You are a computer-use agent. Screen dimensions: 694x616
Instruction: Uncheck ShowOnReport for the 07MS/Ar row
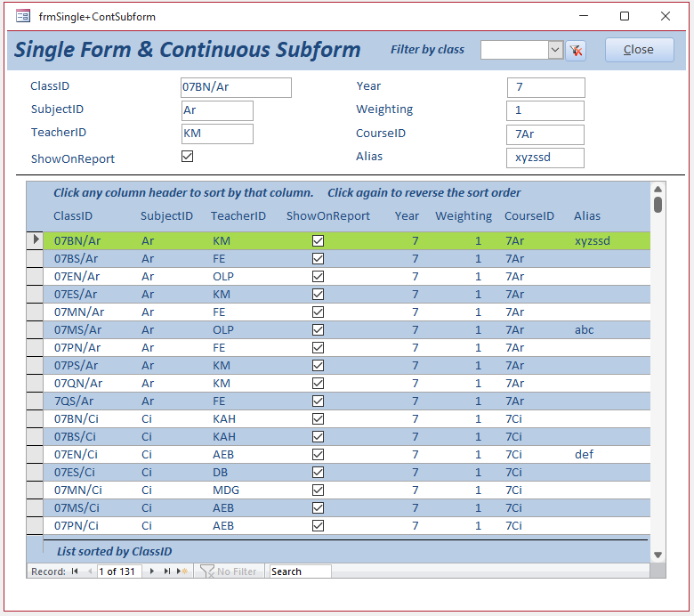point(318,329)
